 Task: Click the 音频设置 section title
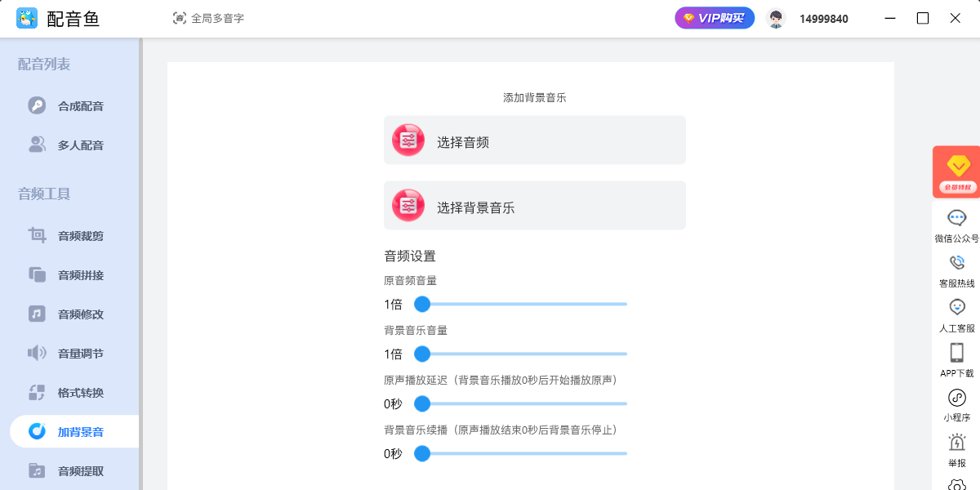410,256
